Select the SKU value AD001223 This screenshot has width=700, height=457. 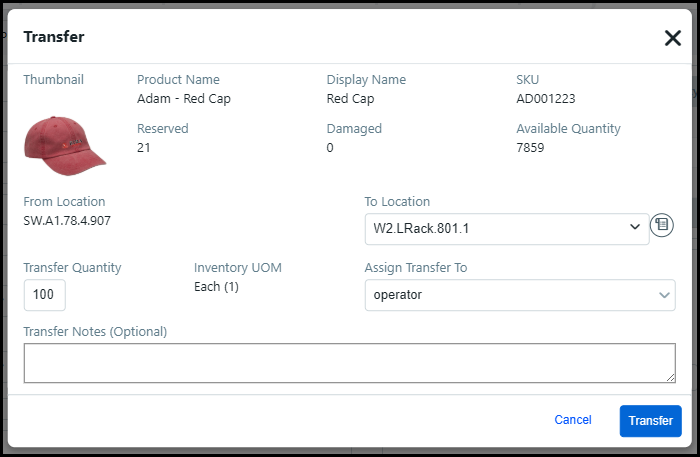(x=545, y=99)
